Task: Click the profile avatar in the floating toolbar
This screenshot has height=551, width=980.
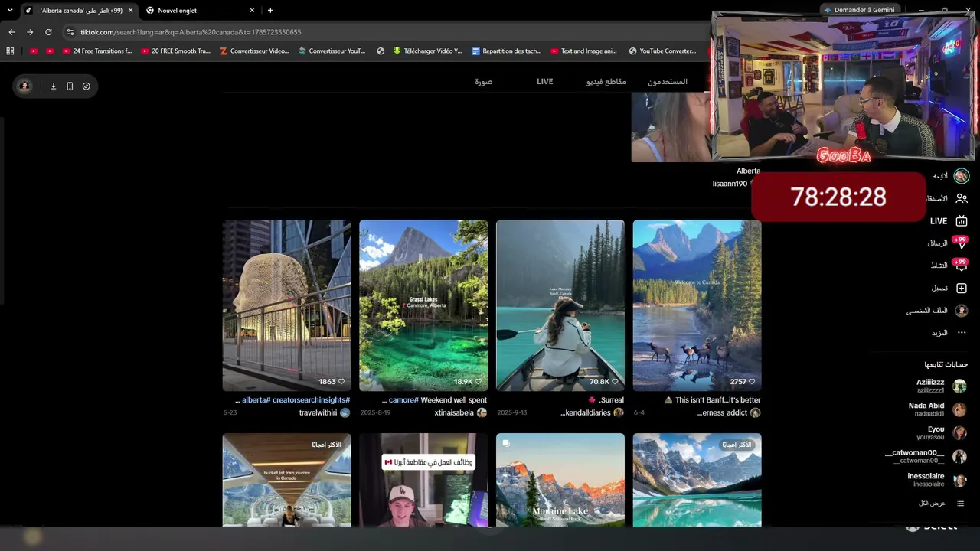Action: pyautogui.click(x=24, y=86)
